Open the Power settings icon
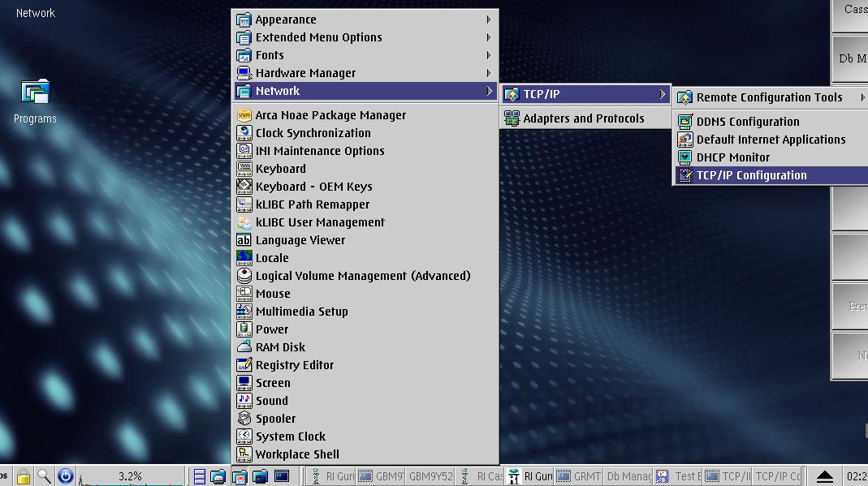Viewport: 868px width, 486px height. pos(244,329)
